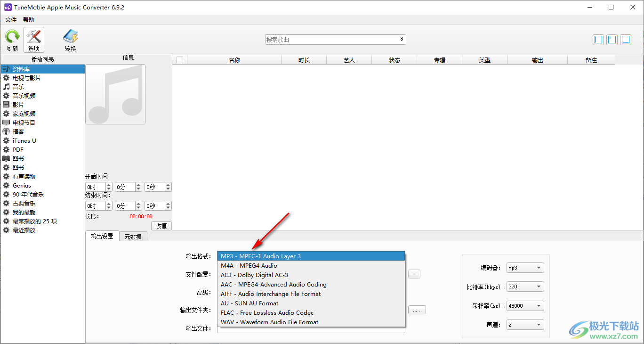Click the start time seconds stepper
The height and width of the screenshot is (344, 644).
(168, 187)
